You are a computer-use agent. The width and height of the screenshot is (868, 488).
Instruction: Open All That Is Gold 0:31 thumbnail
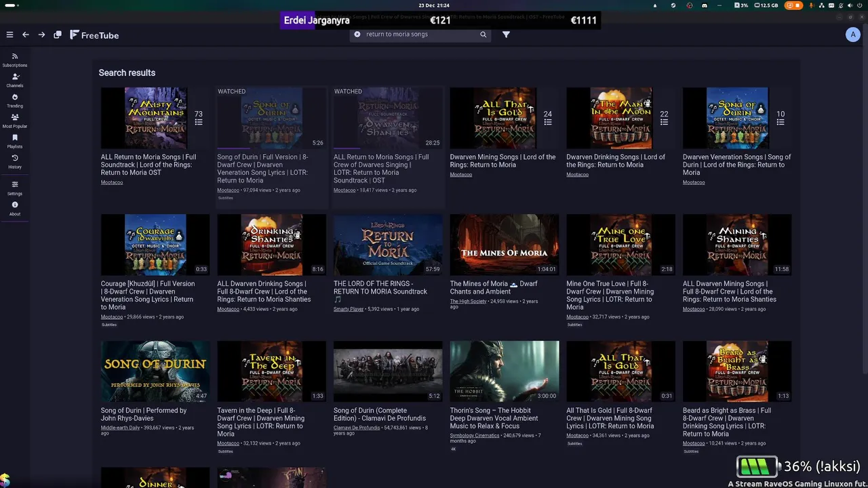point(621,371)
